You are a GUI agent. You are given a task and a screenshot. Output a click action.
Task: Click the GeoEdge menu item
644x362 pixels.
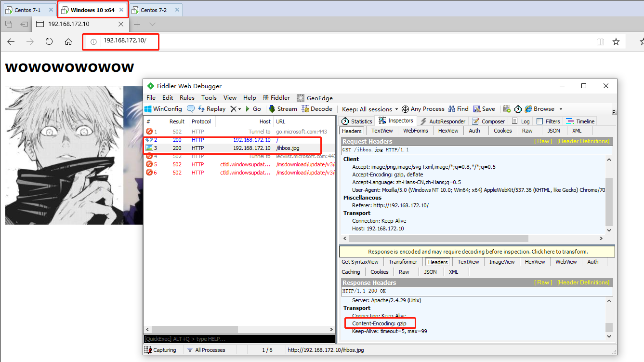click(315, 97)
